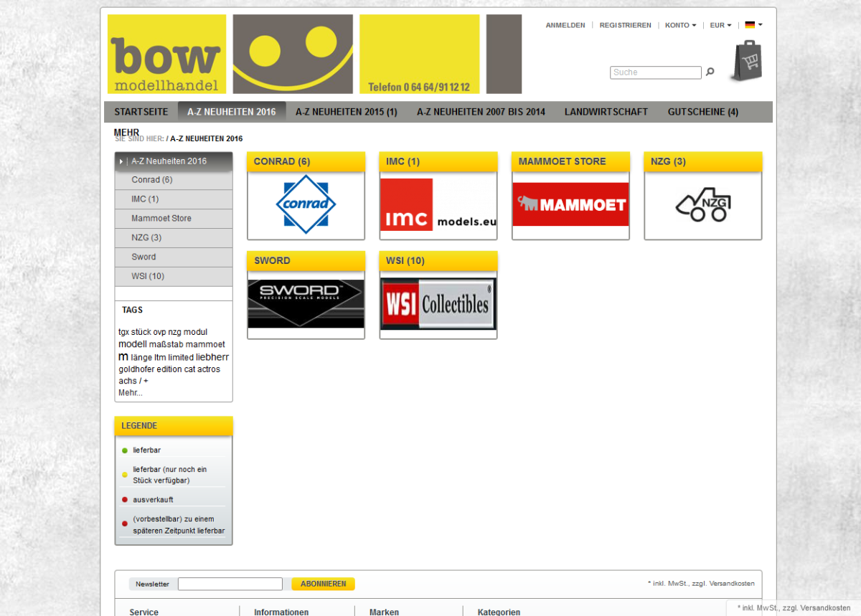Click the 'tgx' tag
Viewport: 861px width, 616px height.
[x=123, y=332]
